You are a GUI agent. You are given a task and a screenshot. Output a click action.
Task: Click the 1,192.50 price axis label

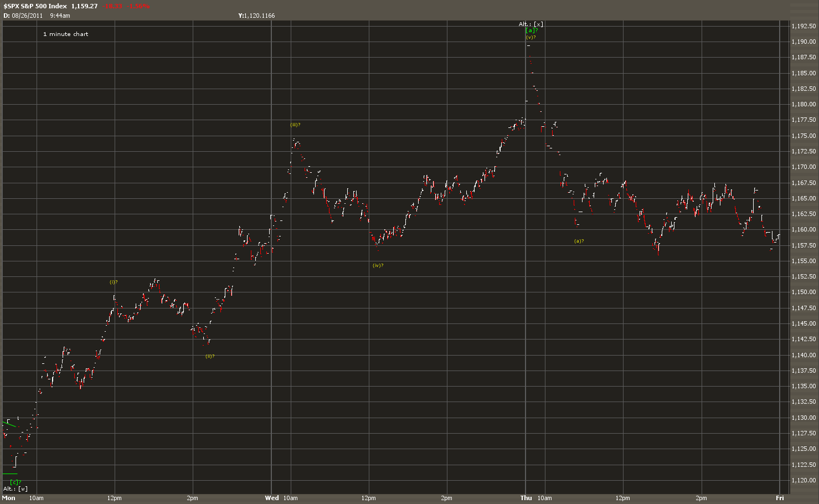(x=804, y=26)
